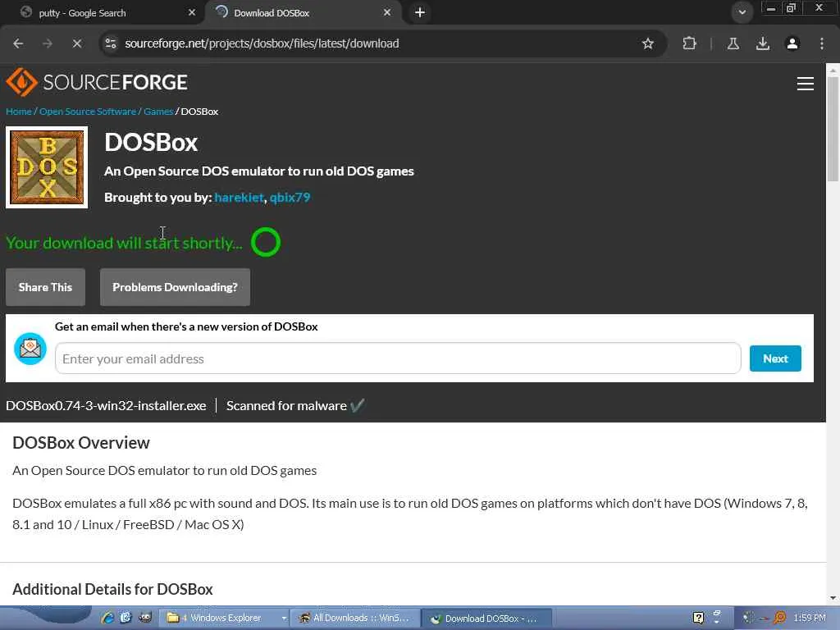Image resolution: width=840 pixels, height=630 pixels.
Task: Open the Open Source Software breadcrumb
Action: point(88,112)
